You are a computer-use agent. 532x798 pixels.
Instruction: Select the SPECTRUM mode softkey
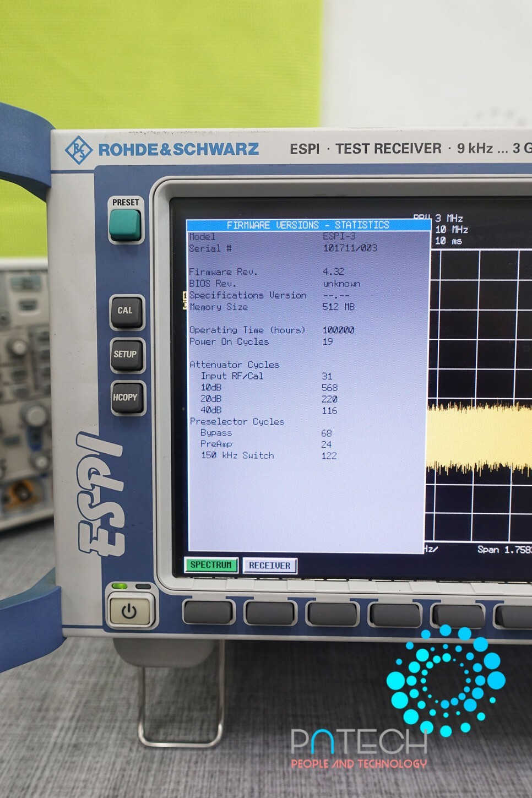(211, 565)
